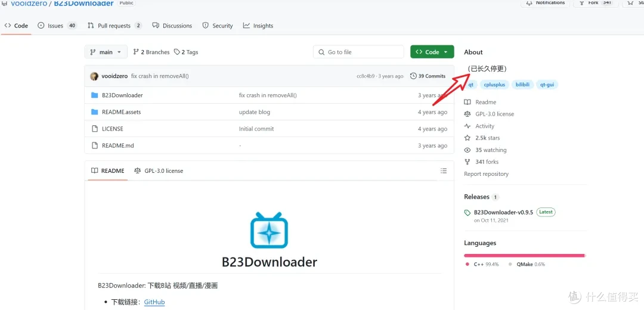Screen dimensions: 644x310
Task: View the 2 Branches link
Action: pos(151,52)
